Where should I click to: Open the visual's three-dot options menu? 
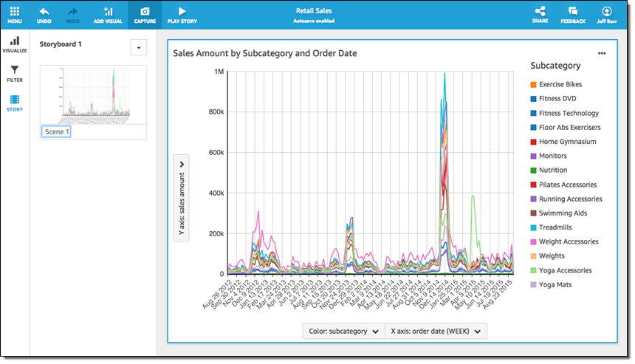(x=602, y=53)
